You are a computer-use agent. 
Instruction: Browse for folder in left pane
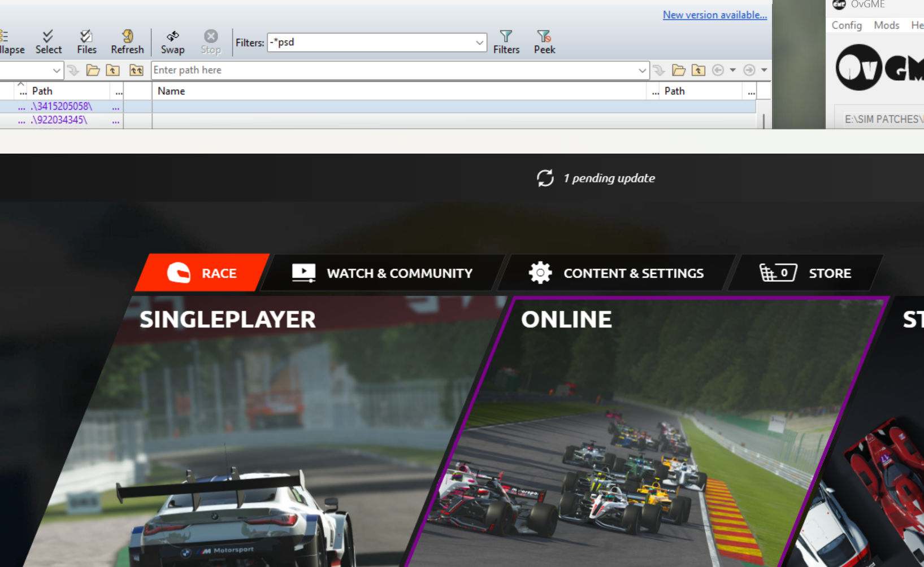tap(93, 70)
